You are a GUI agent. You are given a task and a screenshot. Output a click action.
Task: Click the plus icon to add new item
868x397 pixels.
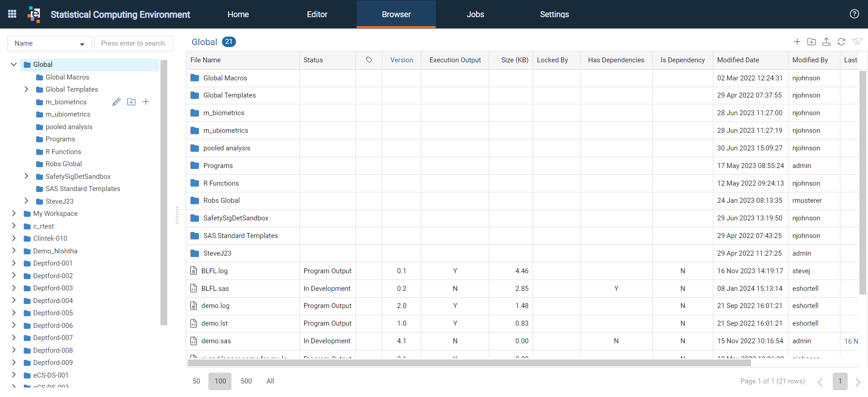coord(797,42)
